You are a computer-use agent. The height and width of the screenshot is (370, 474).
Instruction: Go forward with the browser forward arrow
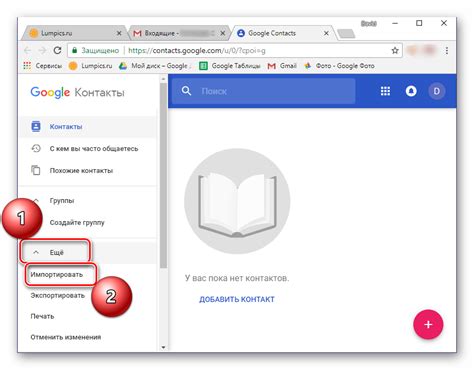tap(42, 50)
